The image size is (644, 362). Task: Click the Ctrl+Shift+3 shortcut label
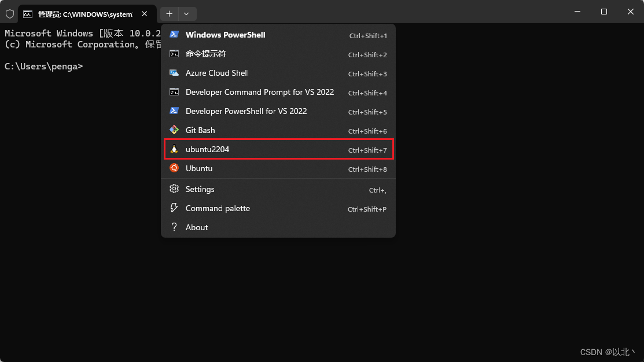pos(367,74)
